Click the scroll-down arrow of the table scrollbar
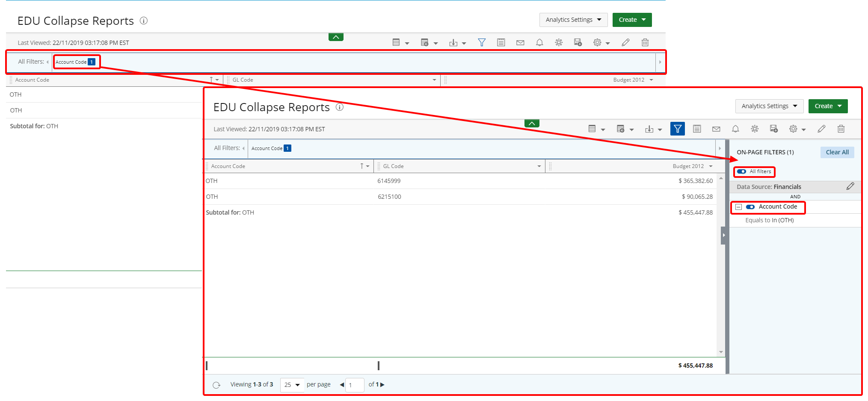This screenshot has height=401, width=868. (721, 352)
